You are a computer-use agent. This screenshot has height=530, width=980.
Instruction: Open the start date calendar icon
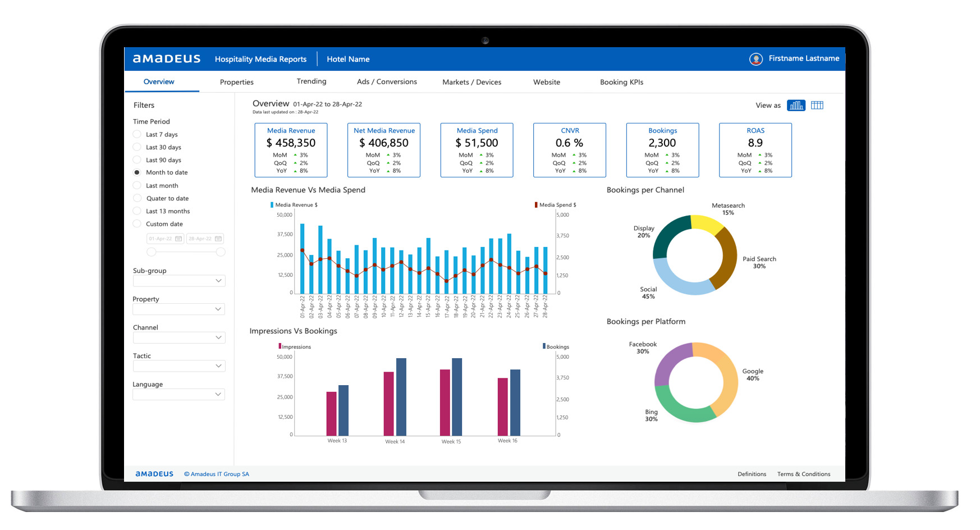[x=178, y=239]
